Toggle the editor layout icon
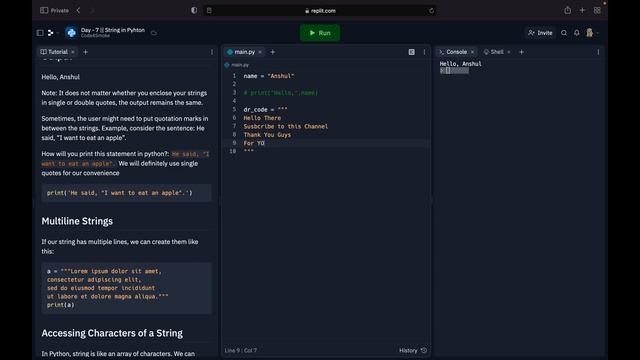This screenshot has width=640, height=360. click(x=411, y=52)
